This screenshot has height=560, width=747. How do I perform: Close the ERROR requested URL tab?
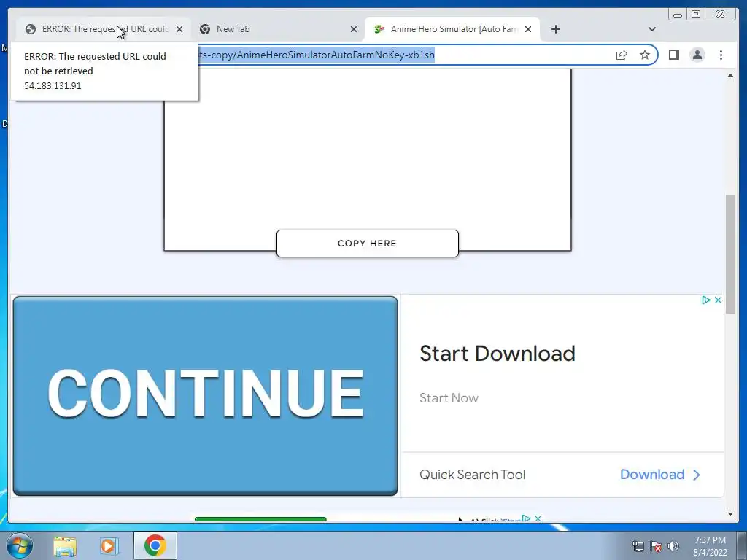pos(179,29)
